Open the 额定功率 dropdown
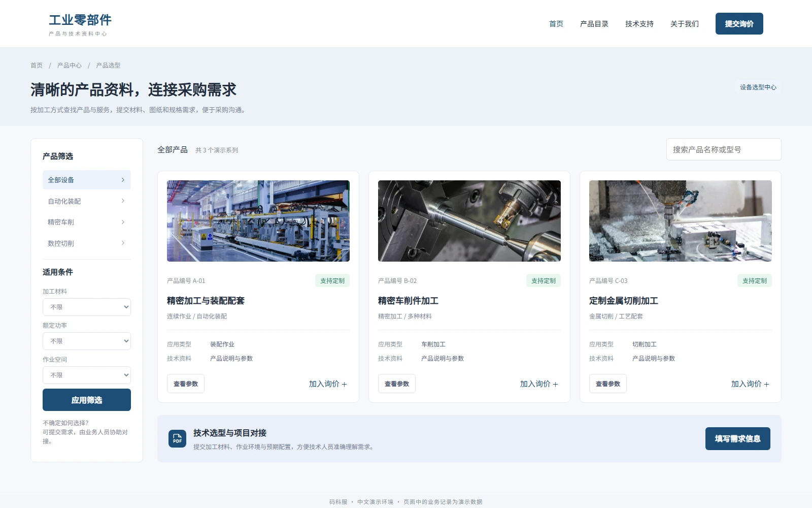This screenshot has width=812, height=508. click(x=87, y=341)
